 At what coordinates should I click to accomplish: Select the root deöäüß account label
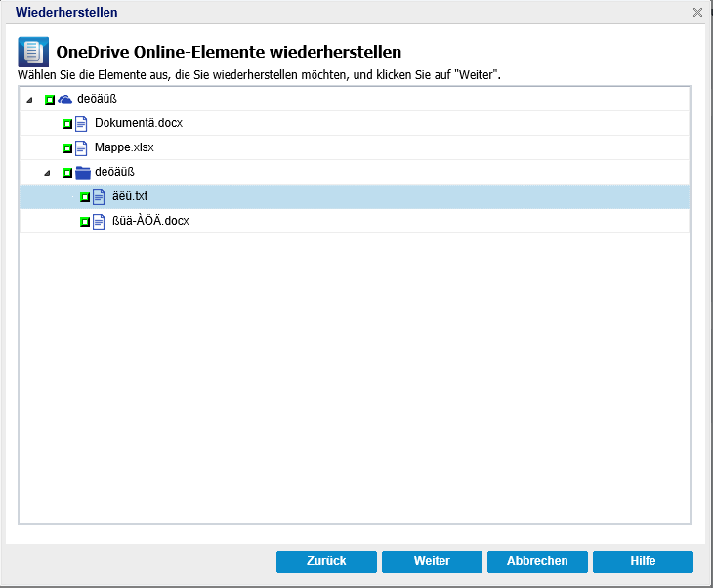click(x=97, y=99)
